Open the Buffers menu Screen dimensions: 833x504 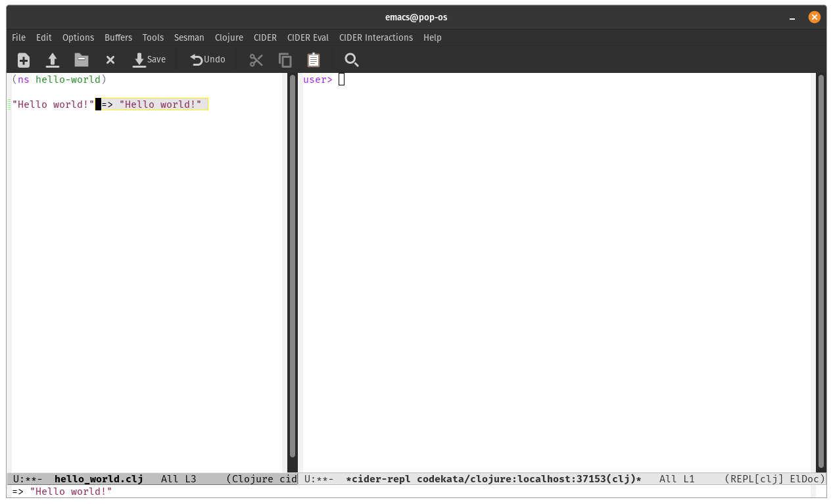point(118,37)
